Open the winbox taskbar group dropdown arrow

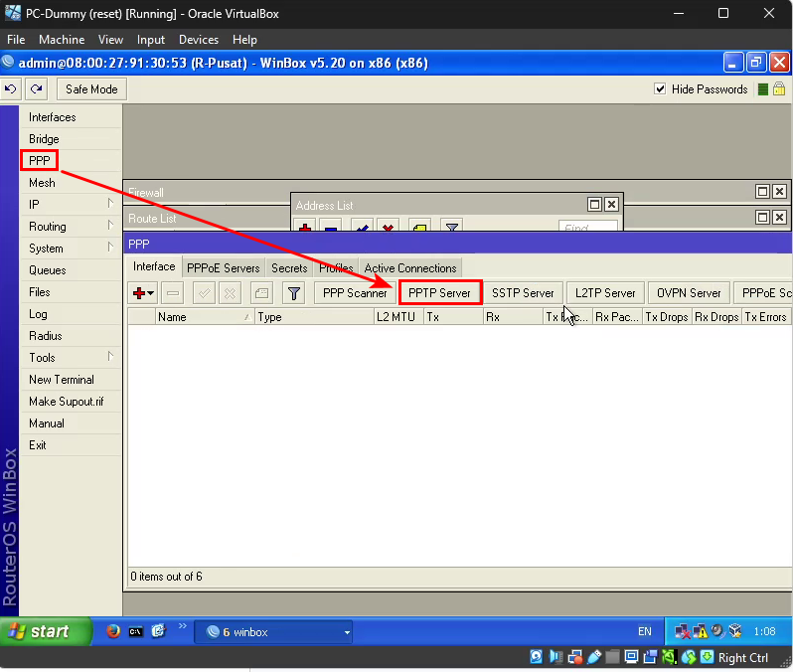(347, 632)
